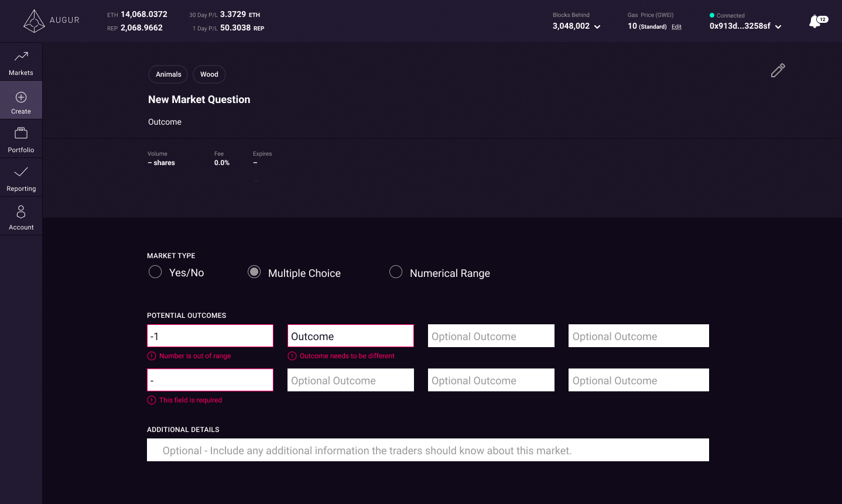Select the Yes/No market type
Screen dimensions: 842x504
(155, 272)
